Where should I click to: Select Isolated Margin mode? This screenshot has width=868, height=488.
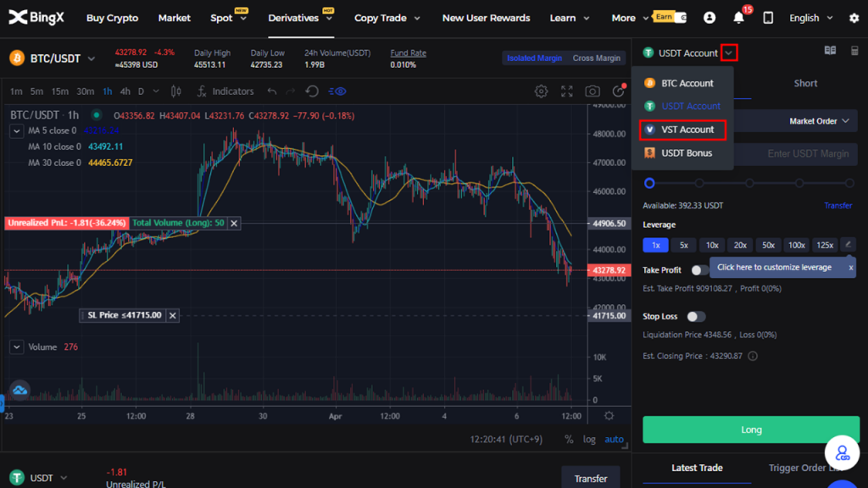click(534, 58)
